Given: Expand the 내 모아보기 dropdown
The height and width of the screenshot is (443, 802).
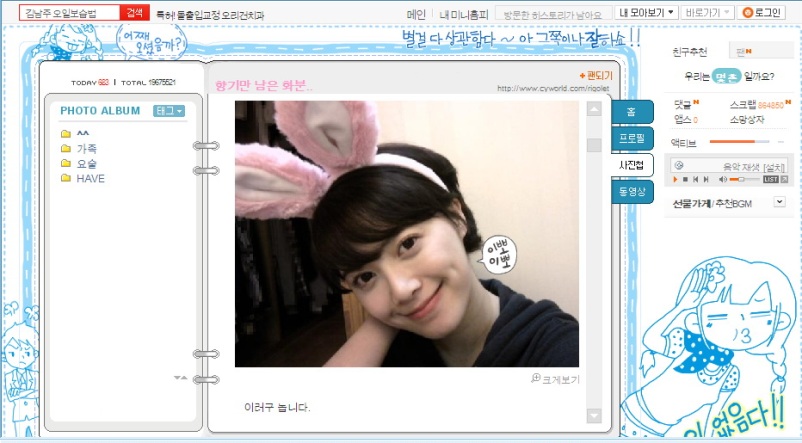Looking at the screenshot, I should (x=647, y=12).
